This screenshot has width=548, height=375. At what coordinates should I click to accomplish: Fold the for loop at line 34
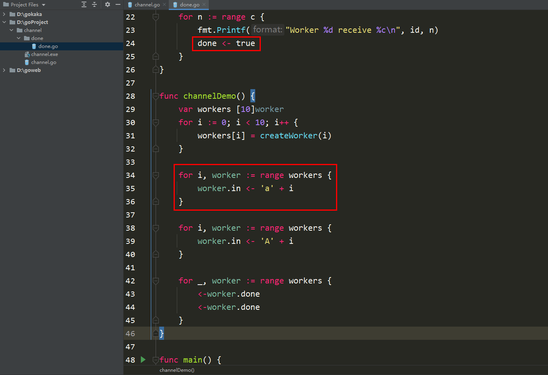click(156, 175)
